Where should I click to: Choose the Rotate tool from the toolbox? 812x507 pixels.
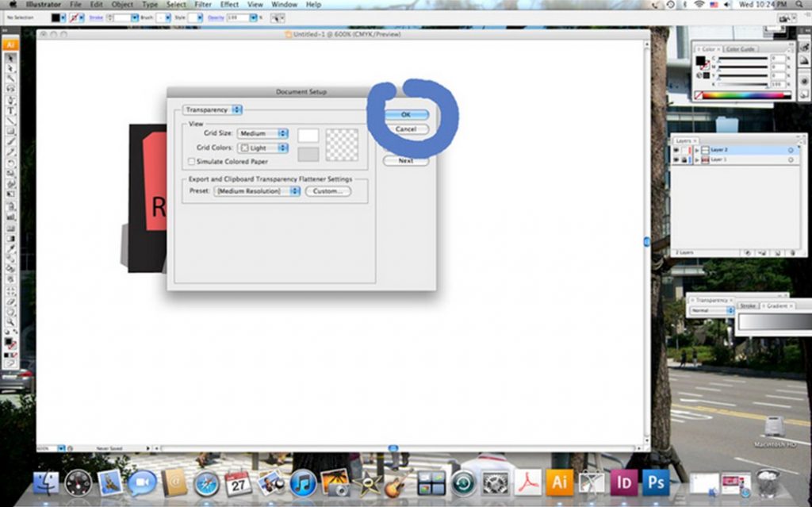(8, 161)
